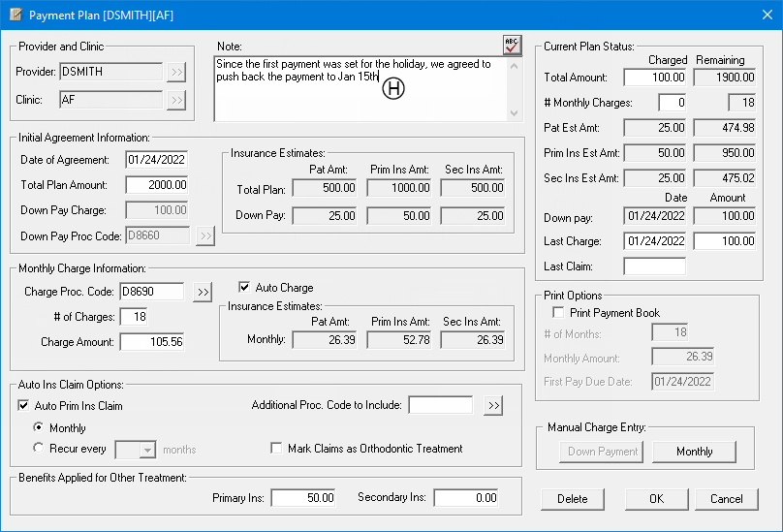Select the Monthly radio option
783x532 pixels.
tap(39, 427)
